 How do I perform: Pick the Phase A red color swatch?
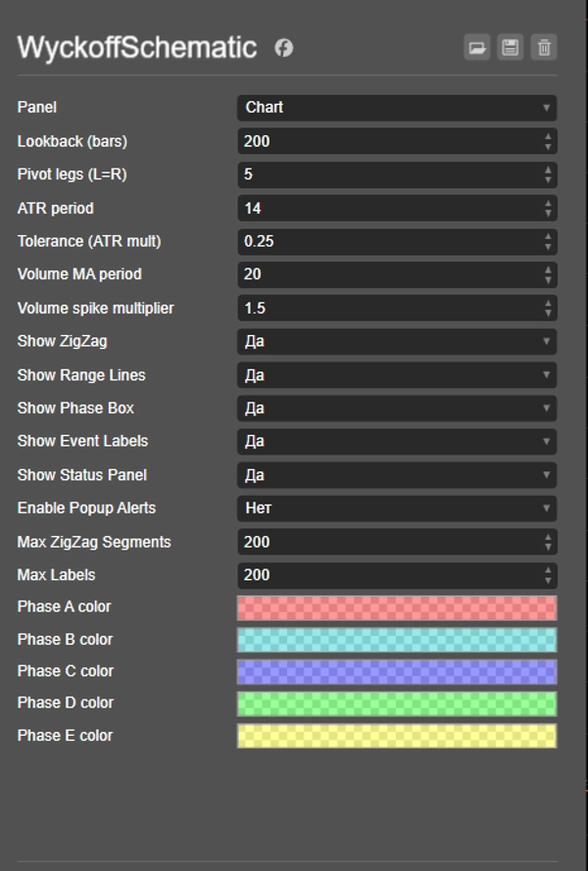coord(396,607)
